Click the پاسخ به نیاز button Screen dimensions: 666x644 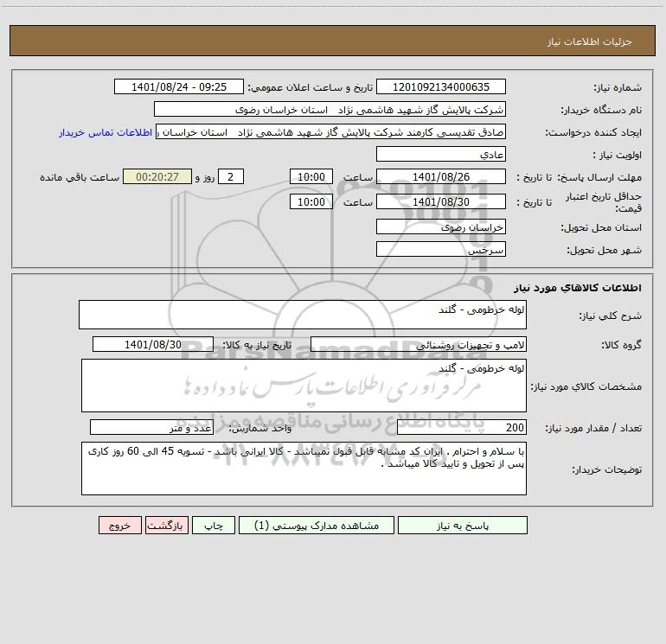pos(463,525)
